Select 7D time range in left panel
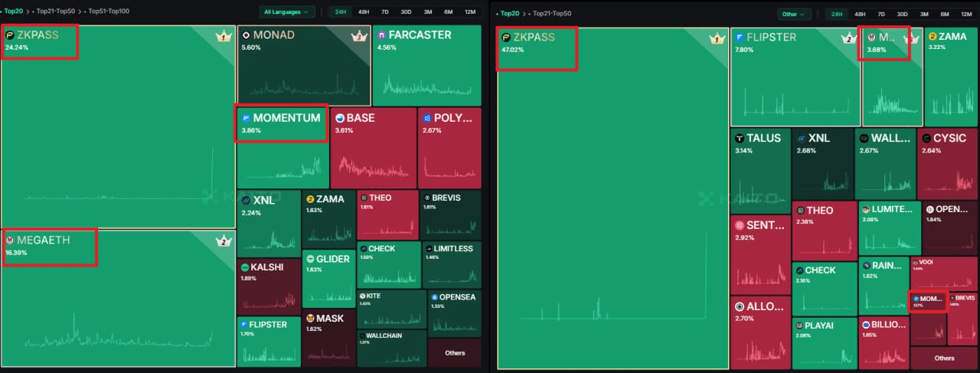The image size is (980, 373). click(x=384, y=12)
